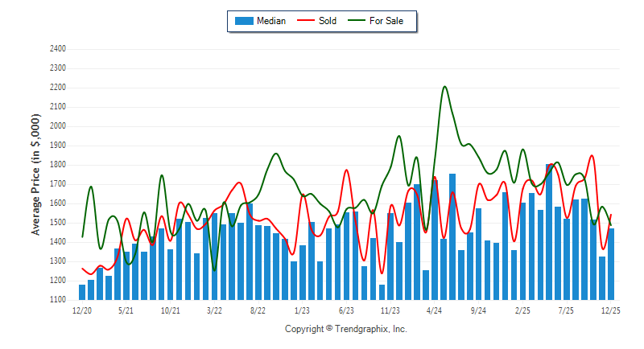Toggle the For Sale series legend label
The width and height of the screenshot is (644, 349).
[386, 21]
